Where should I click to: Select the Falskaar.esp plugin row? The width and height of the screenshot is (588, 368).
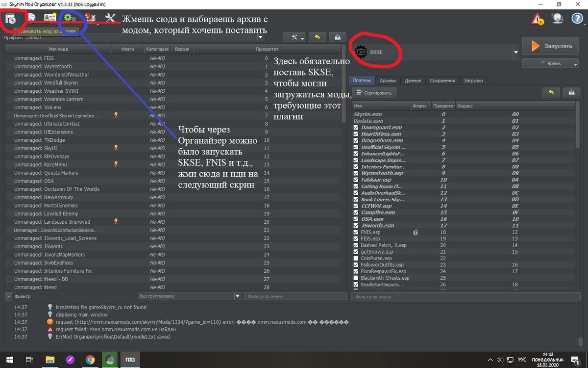point(464,180)
